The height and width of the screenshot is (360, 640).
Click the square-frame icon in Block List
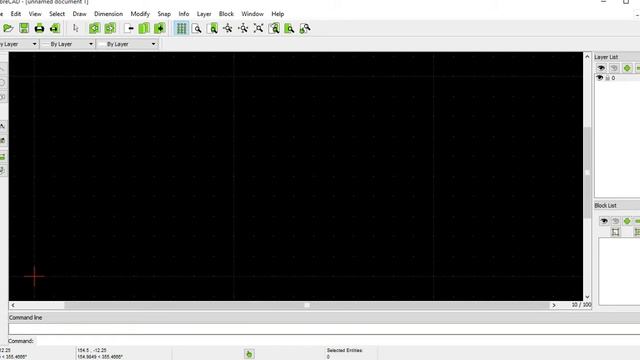click(616, 232)
